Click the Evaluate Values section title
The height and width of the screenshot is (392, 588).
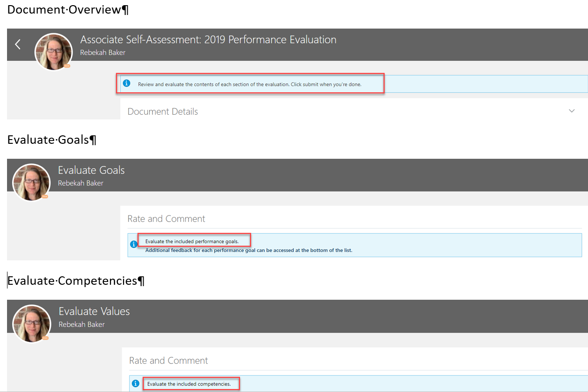[x=94, y=311]
